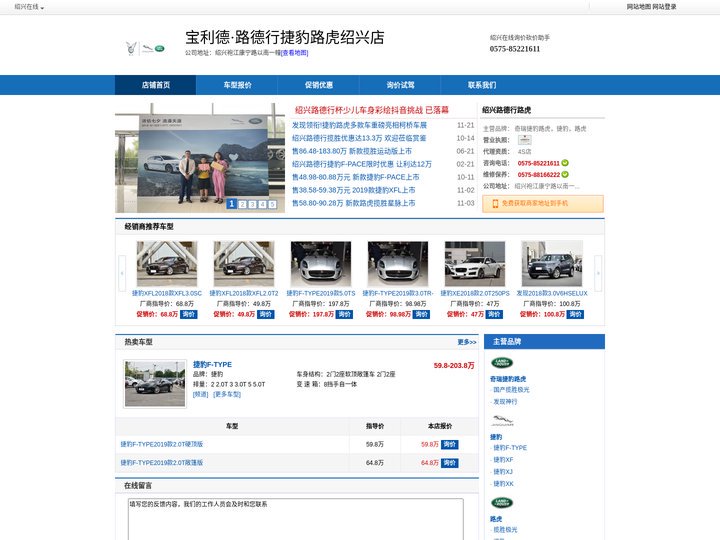This screenshot has width=720, height=540.
Task: Open the 绍兴在线 dropdown at top left
Action: tap(29, 7)
